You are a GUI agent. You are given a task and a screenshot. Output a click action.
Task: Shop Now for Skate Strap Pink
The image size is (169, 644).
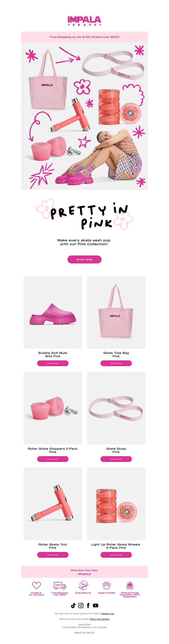point(116,459)
